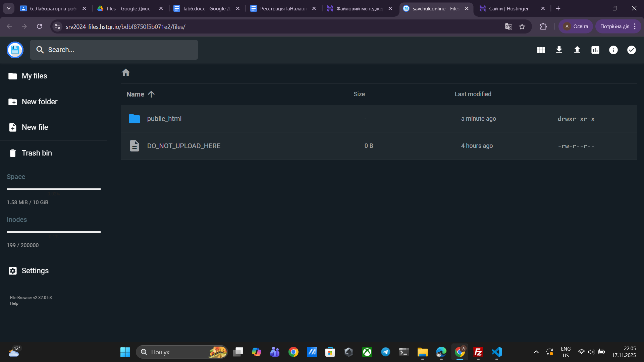Create a New folder

click(39, 102)
